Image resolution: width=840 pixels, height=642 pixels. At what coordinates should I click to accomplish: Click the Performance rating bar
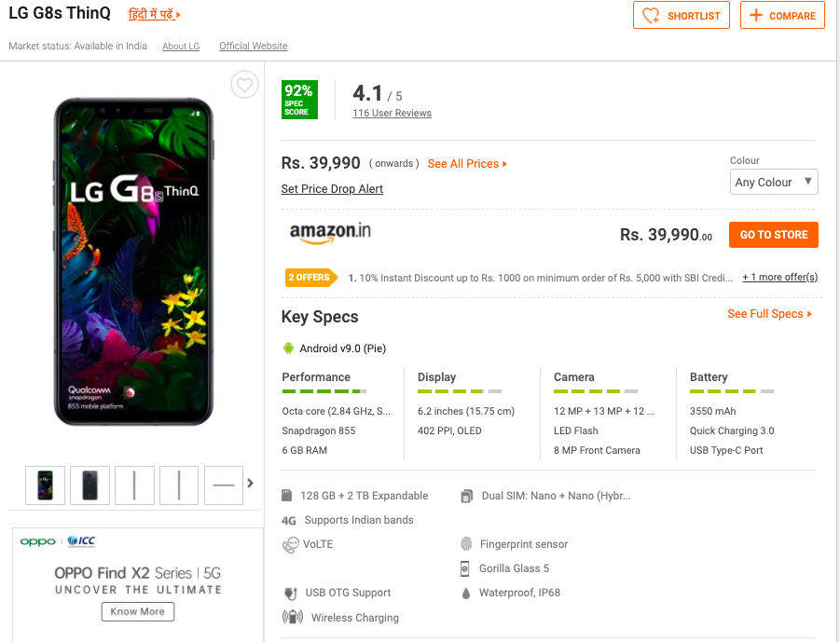[x=324, y=391]
